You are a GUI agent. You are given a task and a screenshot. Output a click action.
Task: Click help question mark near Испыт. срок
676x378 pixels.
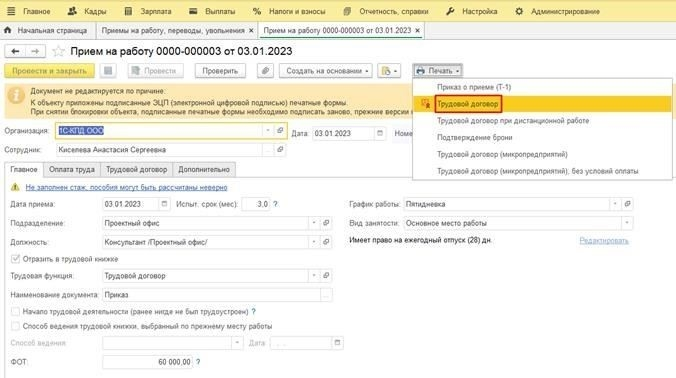275,204
